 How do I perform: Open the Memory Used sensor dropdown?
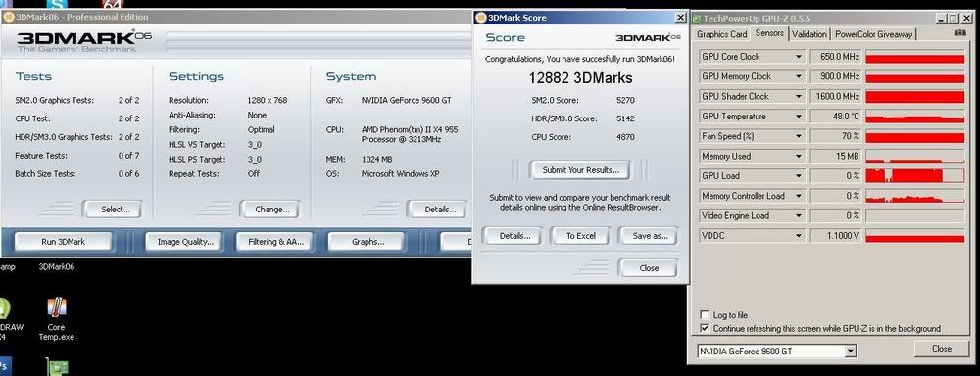tap(798, 156)
